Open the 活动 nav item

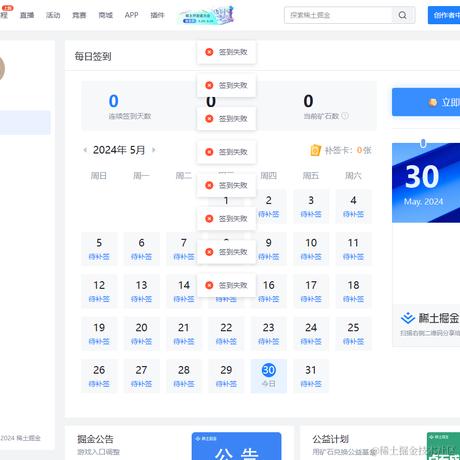53,15
